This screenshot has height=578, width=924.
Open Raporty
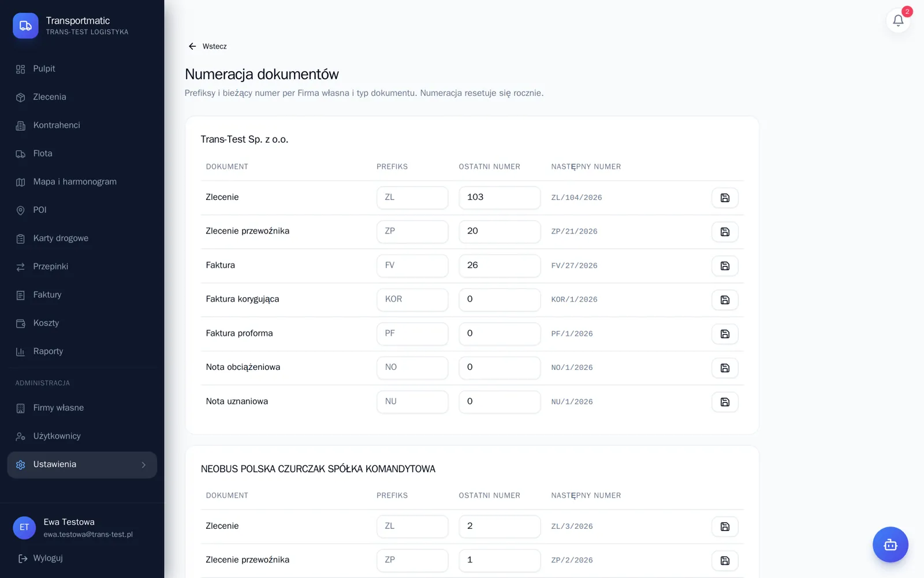[x=82, y=352]
